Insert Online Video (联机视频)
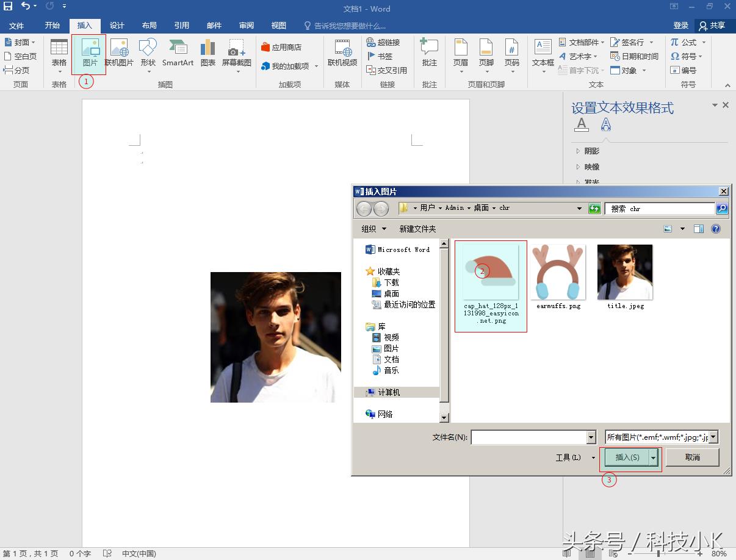Viewport: 736px width, 560px height. (342, 53)
